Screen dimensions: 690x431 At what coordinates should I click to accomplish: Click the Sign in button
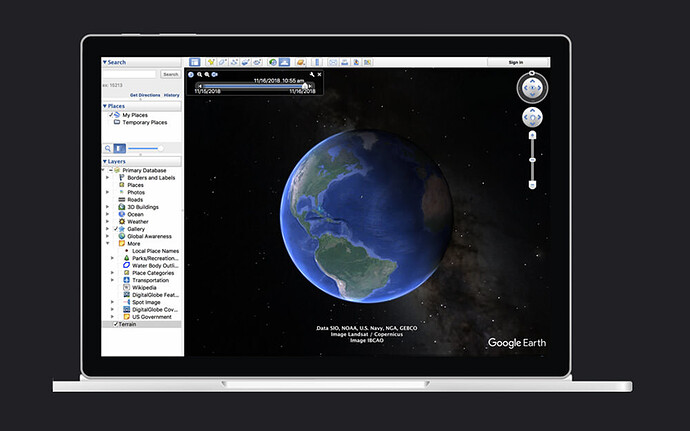tap(516, 62)
